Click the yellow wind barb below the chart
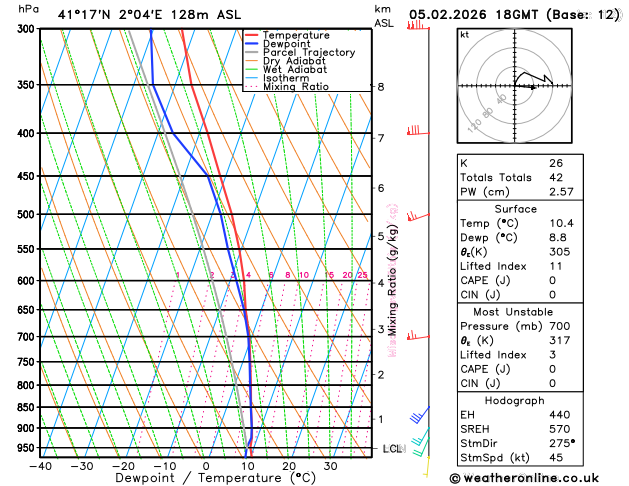This screenshot has width=629, height=486. coord(426,466)
